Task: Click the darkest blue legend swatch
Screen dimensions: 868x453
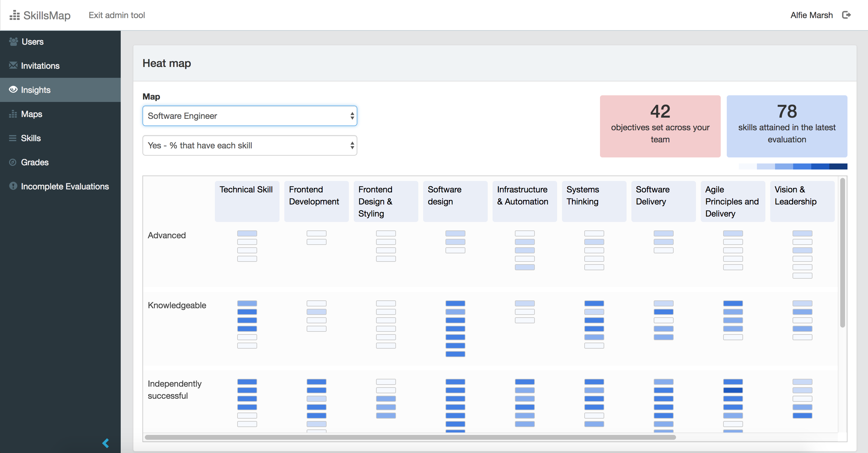Action: point(838,166)
